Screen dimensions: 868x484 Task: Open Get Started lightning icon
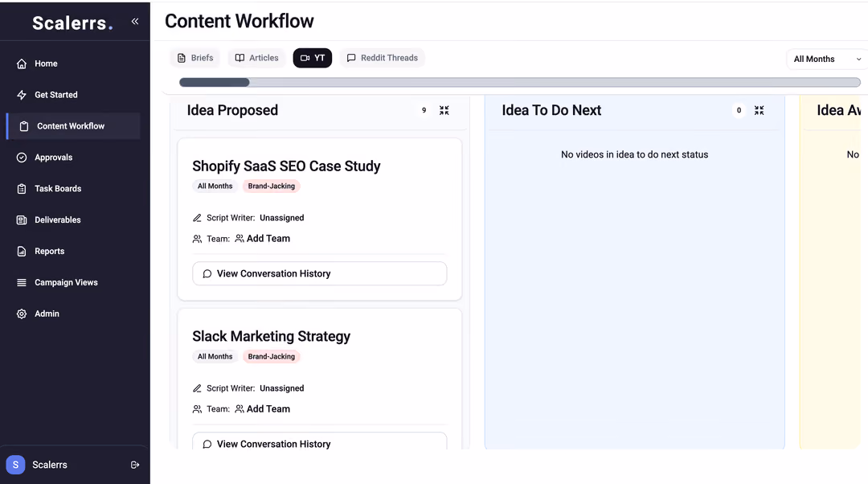pos(22,95)
